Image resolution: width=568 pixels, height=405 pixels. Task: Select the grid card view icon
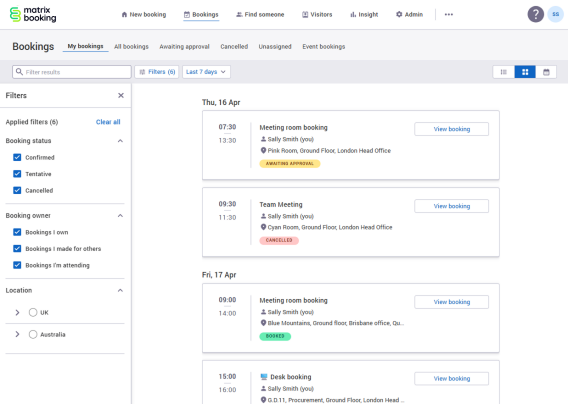tap(525, 72)
